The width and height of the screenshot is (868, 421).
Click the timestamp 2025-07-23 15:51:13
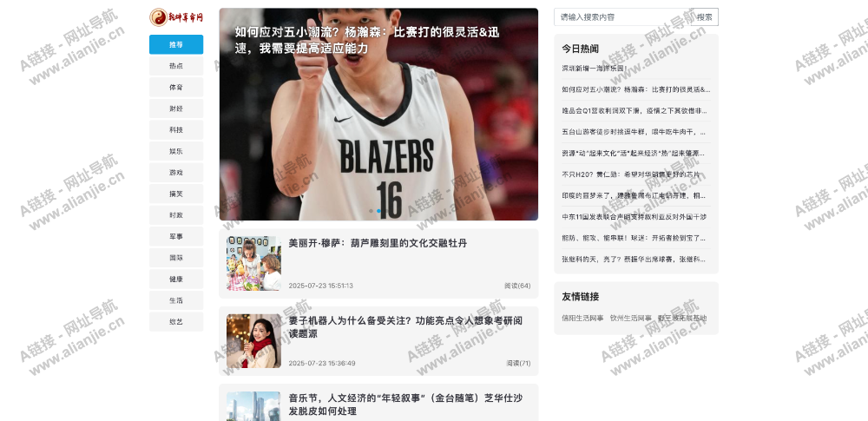320,286
